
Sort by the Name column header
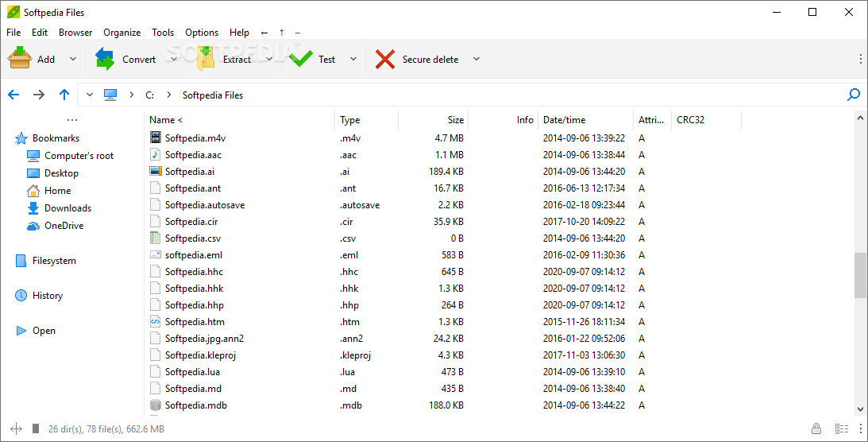[241, 119]
